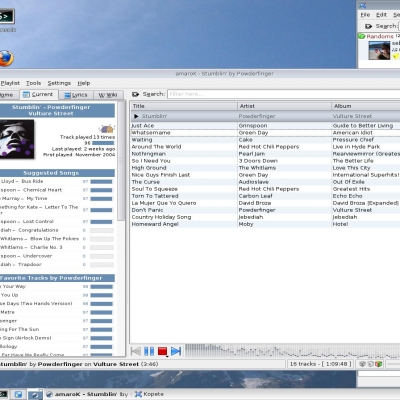Screen dimensions: 400x400
Task: Click the clear-search icon beside playlist Search
Action: pyautogui.click(x=135, y=94)
